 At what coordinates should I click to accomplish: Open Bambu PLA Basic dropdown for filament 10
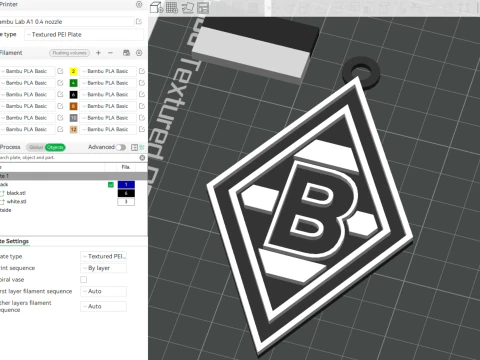click(108, 118)
